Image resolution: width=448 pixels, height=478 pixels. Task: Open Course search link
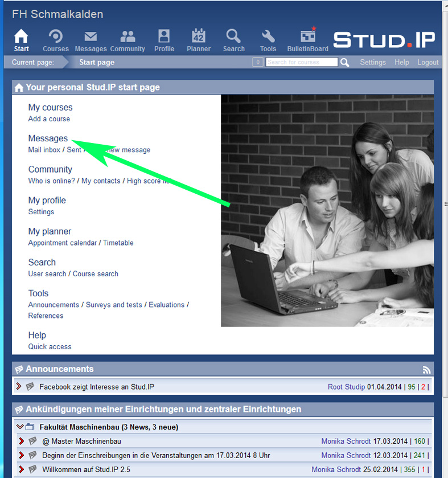point(95,273)
